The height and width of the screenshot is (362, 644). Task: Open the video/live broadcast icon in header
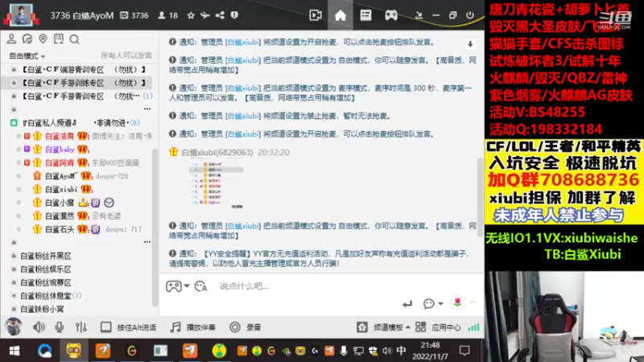click(316, 15)
